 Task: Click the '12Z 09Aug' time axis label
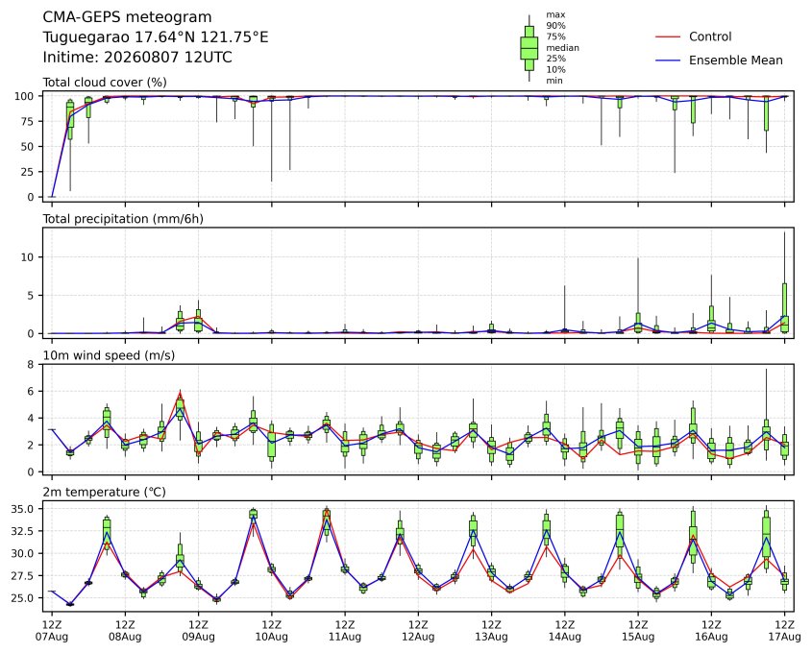(x=198, y=631)
